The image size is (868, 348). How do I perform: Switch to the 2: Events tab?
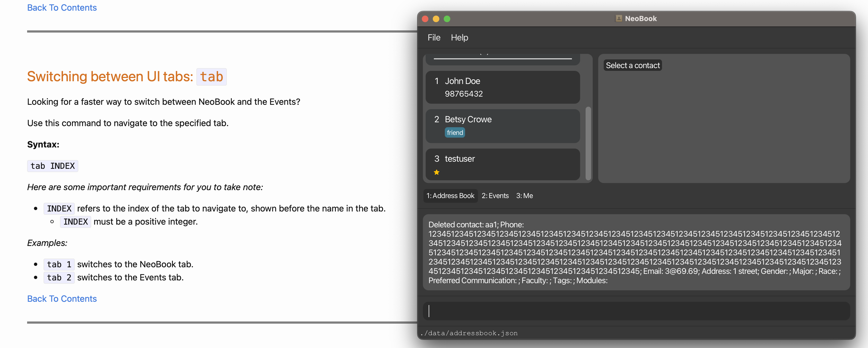click(495, 196)
